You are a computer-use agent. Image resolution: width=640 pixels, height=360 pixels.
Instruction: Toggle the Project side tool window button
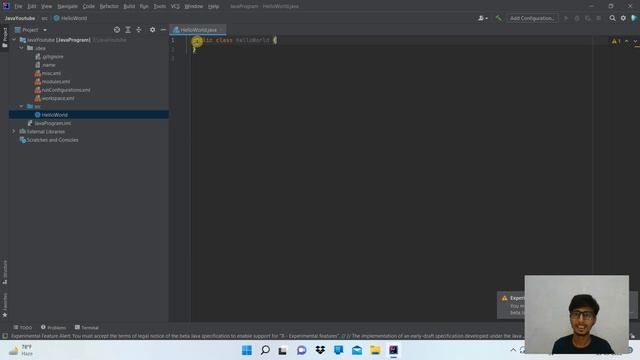[4, 37]
